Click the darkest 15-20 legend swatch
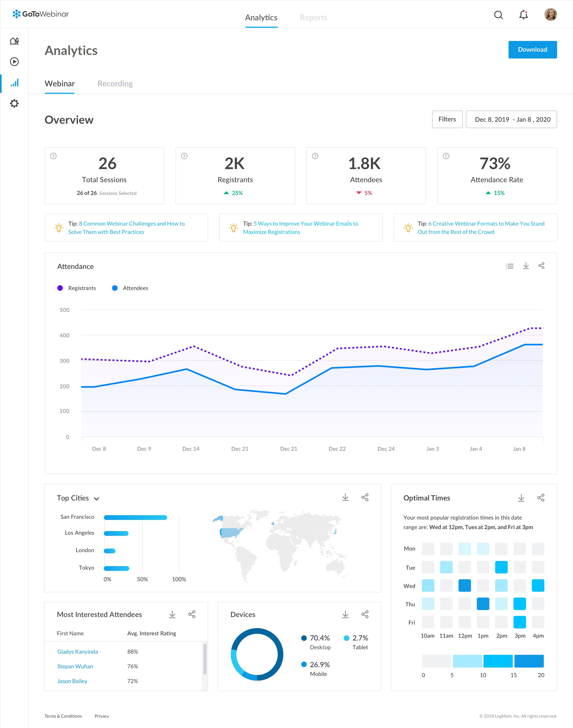 coord(529,661)
